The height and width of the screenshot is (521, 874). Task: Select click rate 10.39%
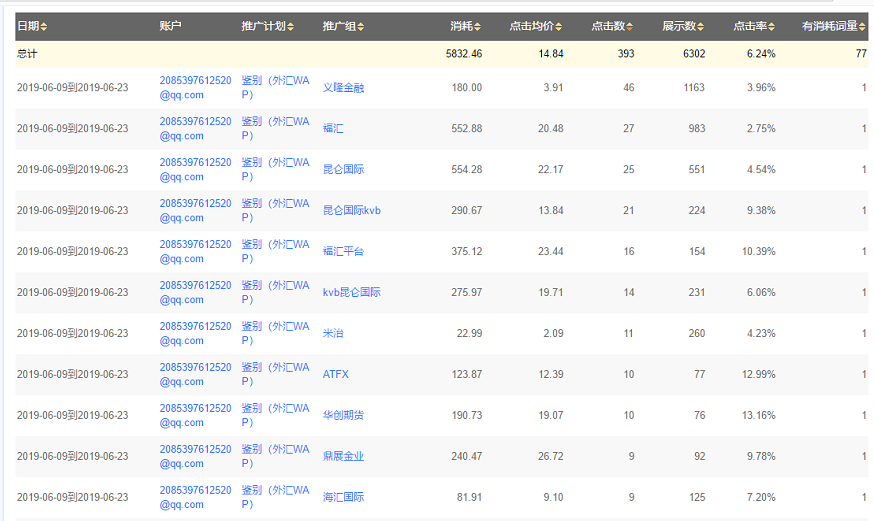(x=758, y=251)
